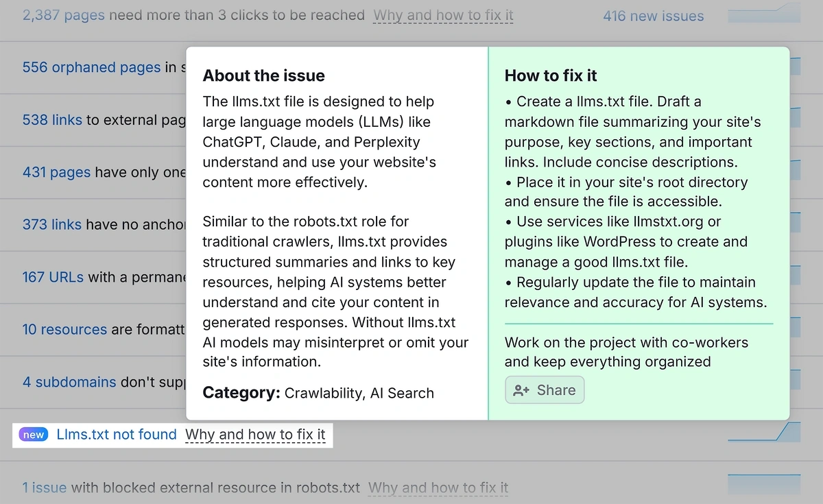Open the 373 links with no anchor issue
Screen dimensions: 823x504
[x=53, y=224]
